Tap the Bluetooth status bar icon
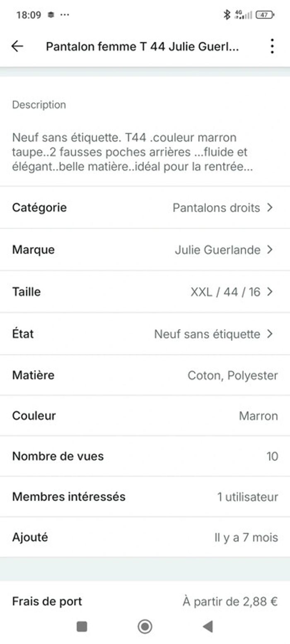290x644 pixels. click(x=227, y=15)
